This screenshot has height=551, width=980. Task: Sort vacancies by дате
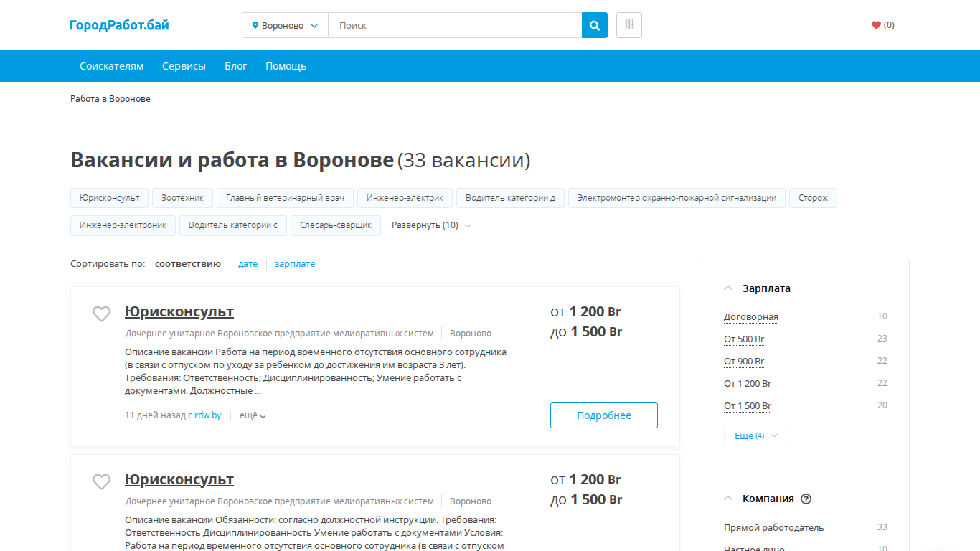(x=248, y=264)
